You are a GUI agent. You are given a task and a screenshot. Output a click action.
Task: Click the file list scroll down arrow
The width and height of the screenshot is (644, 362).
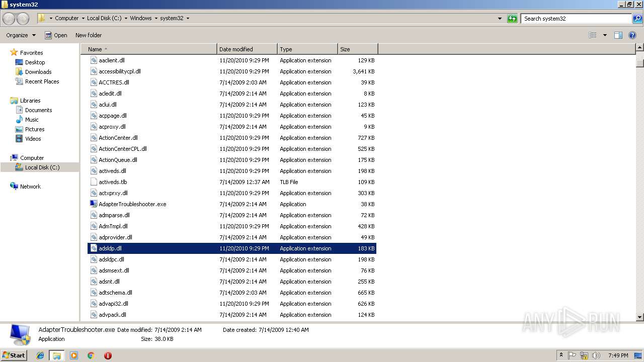pyautogui.click(x=640, y=317)
